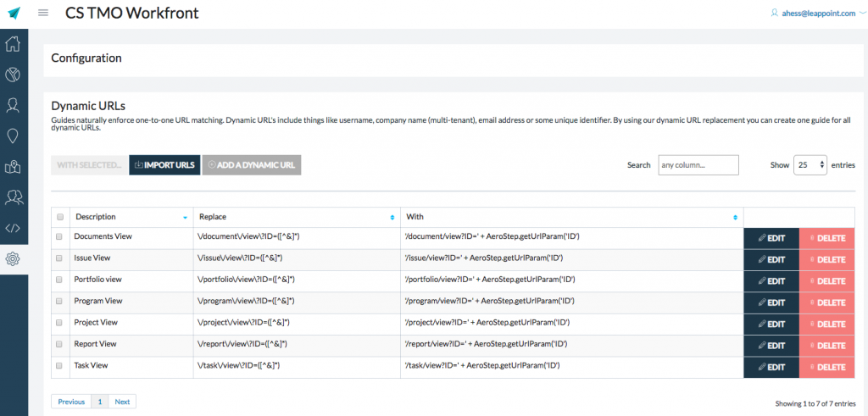Check the select-all checkbox in table header

(x=59, y=217)
